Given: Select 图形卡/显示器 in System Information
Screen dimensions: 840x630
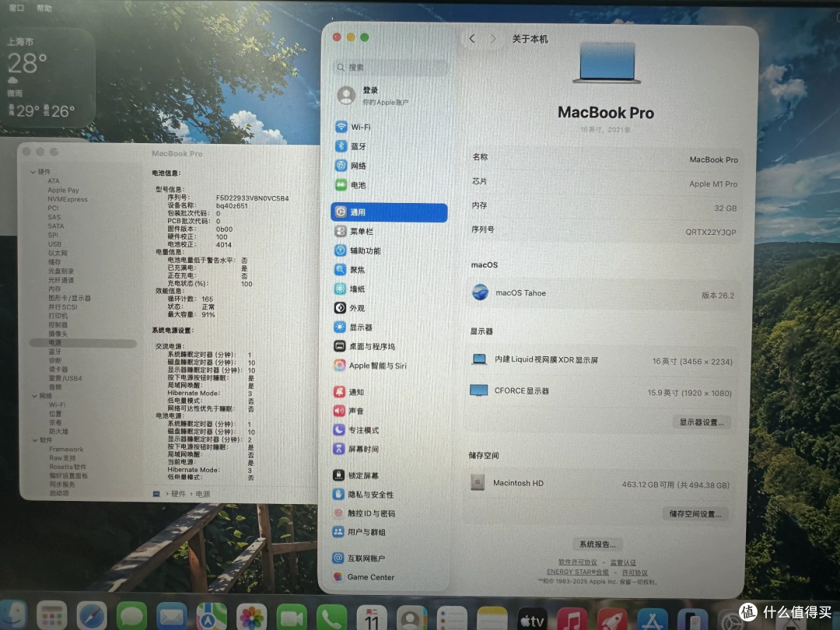Looking at the screenshot, I should tap(70, 298).
